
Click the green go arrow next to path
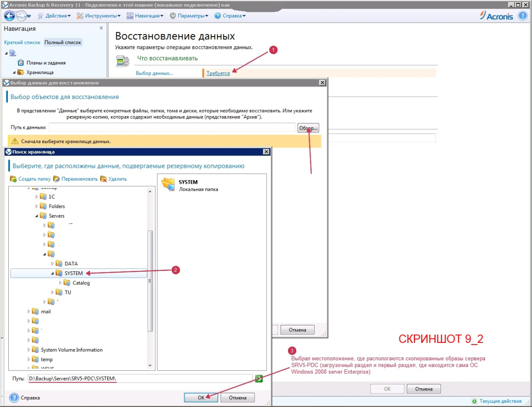coord(259,379)
